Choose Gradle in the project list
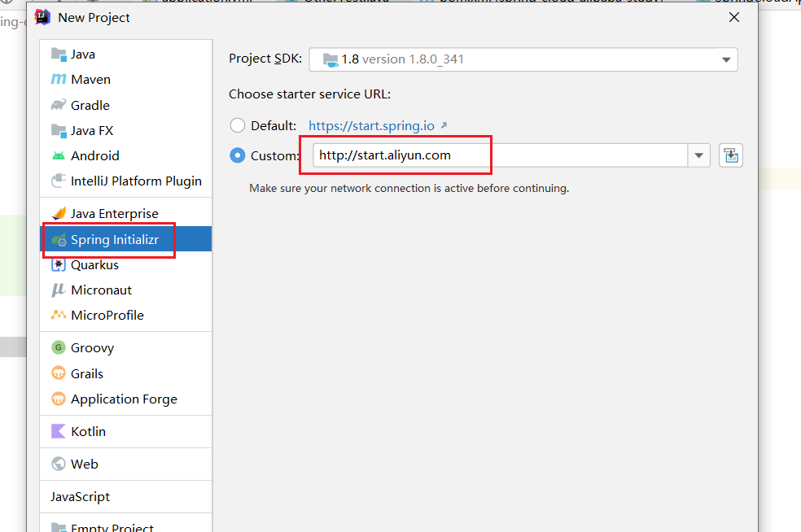This screenshot has height=532, width=801. 125,105
